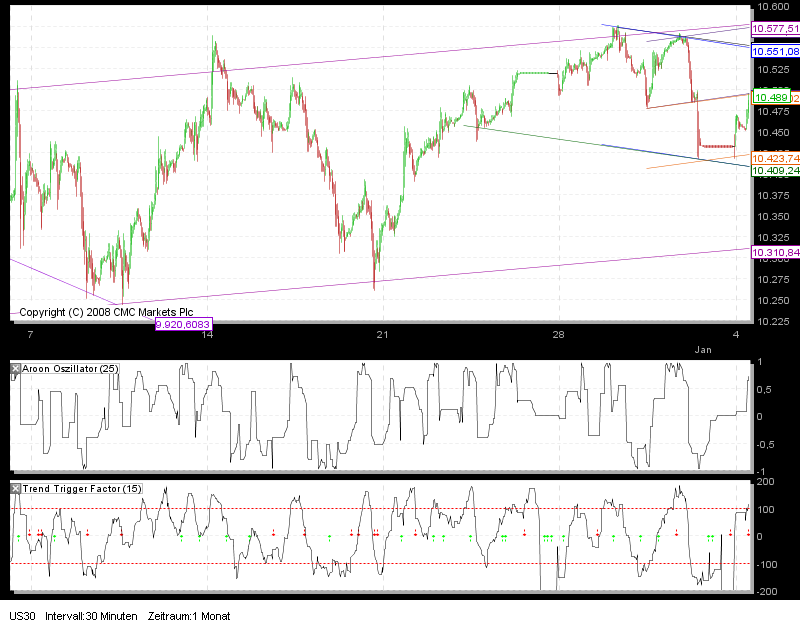Expand the Jan label on the time axis
The height and width of the screenshot is (625, 800).
point(702,350)
